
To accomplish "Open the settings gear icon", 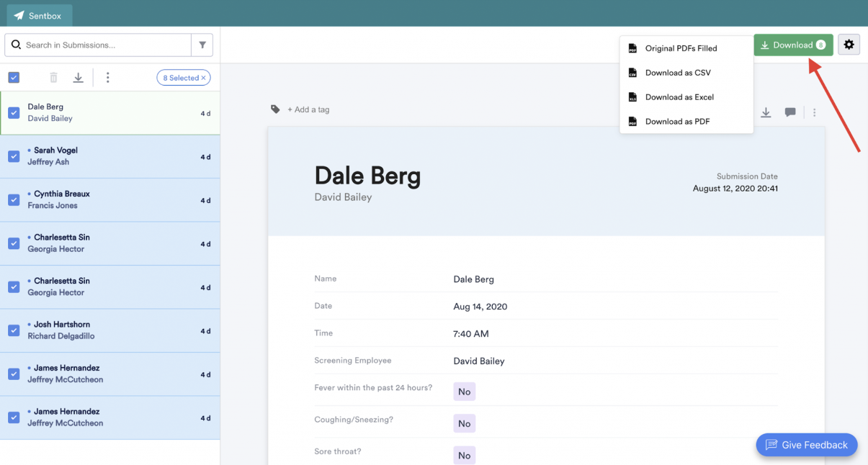I will (x=849, y=45).
